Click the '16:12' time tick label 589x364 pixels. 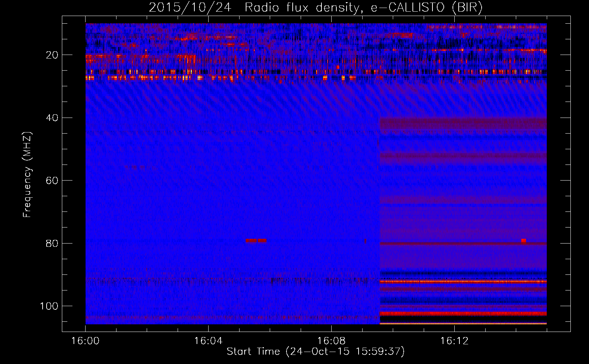454,341
